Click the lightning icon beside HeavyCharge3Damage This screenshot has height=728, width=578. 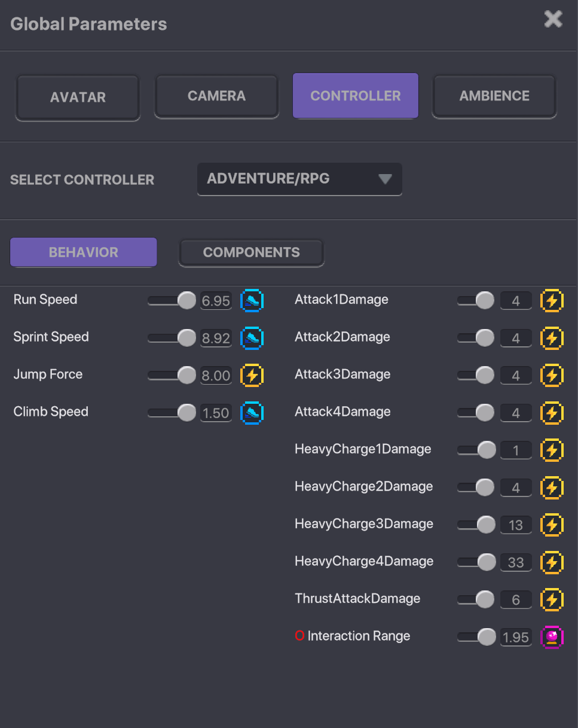(x=552, y=525)
